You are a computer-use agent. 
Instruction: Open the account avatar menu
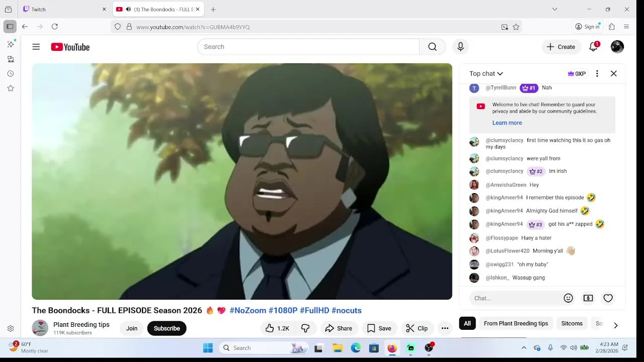617,47
